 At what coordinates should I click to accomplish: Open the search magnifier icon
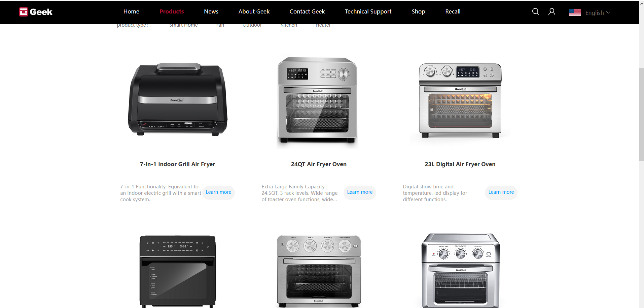[x=535, y=11]
